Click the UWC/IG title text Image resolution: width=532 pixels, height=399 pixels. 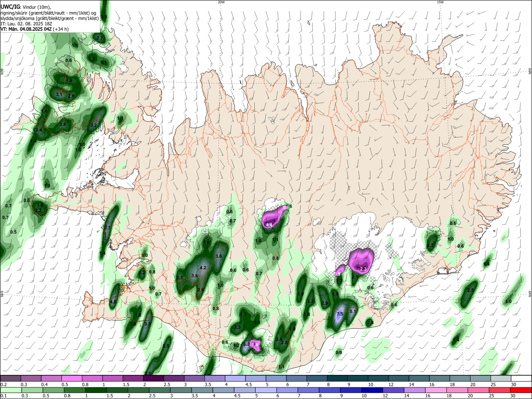pos(10,7)
